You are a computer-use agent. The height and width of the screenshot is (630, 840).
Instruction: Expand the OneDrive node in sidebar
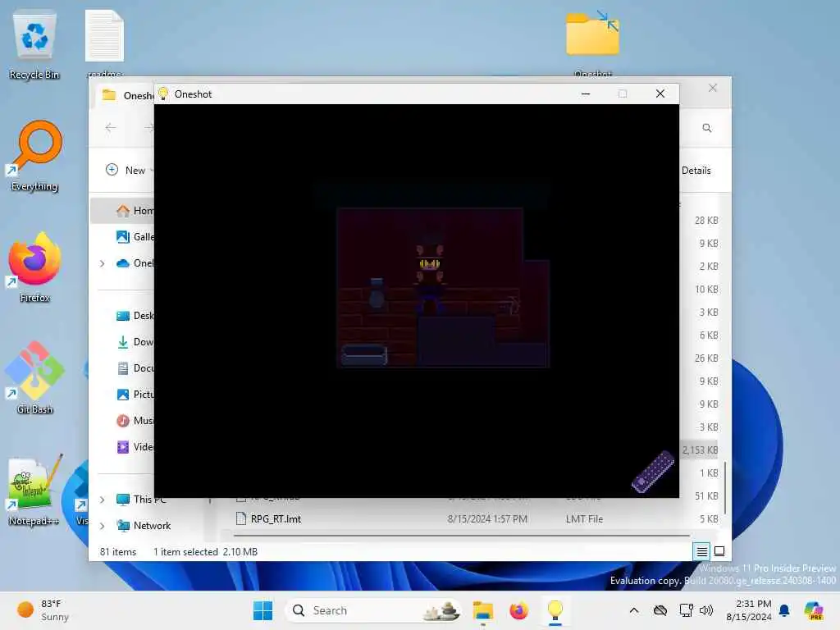(x=103, y=263)
